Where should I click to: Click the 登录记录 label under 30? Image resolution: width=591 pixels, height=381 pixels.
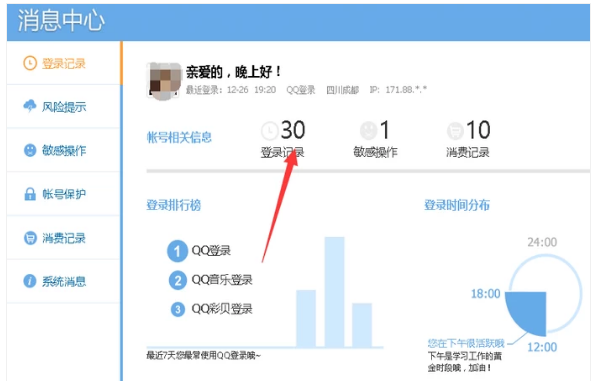click(x=282, y=152)
